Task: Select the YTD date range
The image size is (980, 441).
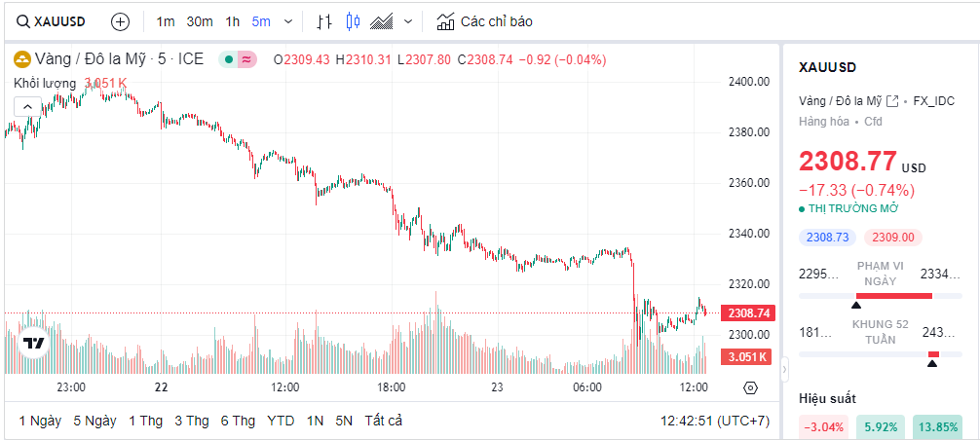Action: [281, 421]
